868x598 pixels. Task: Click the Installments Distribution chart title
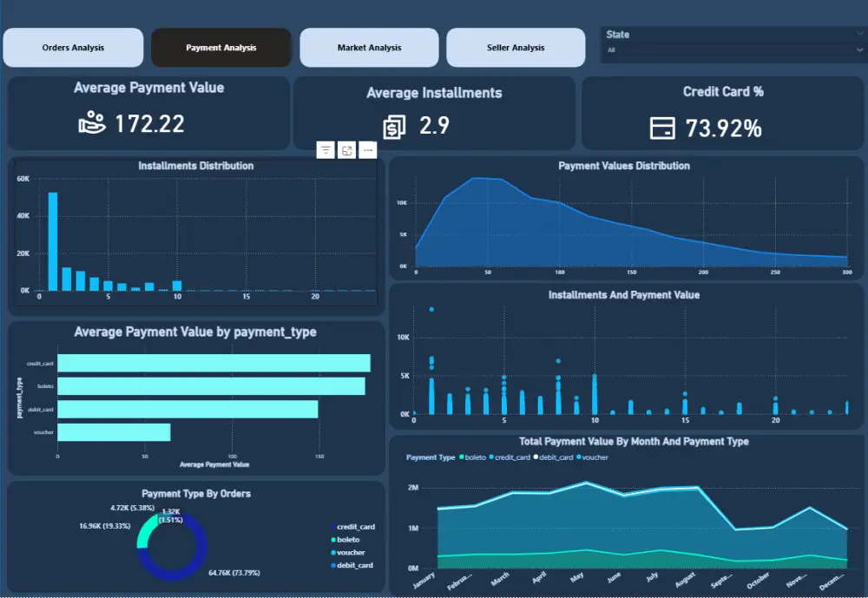[x=196, y=166]
